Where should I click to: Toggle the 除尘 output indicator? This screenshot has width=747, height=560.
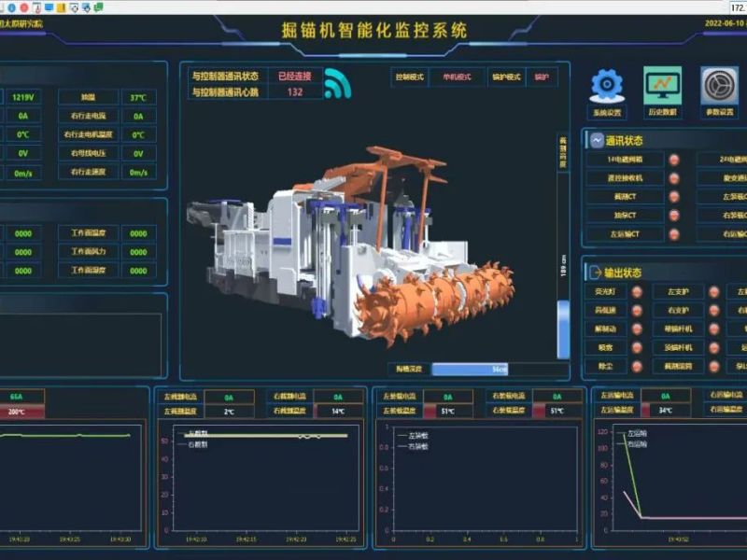(638, 367)
